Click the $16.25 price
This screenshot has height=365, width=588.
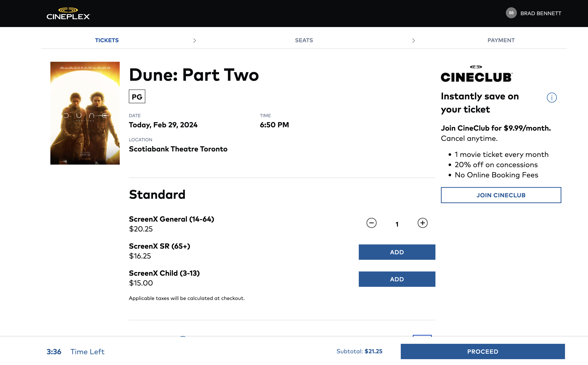click(140, 256)
